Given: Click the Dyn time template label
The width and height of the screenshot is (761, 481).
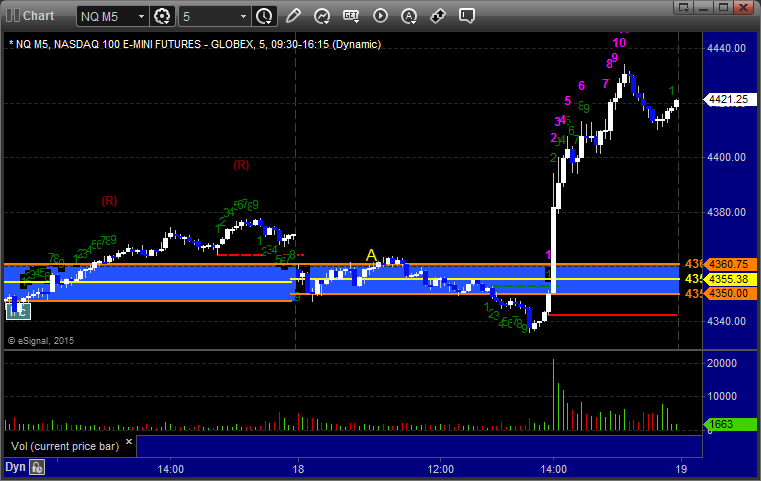Looking at the screenshot, I should (15, 467).
